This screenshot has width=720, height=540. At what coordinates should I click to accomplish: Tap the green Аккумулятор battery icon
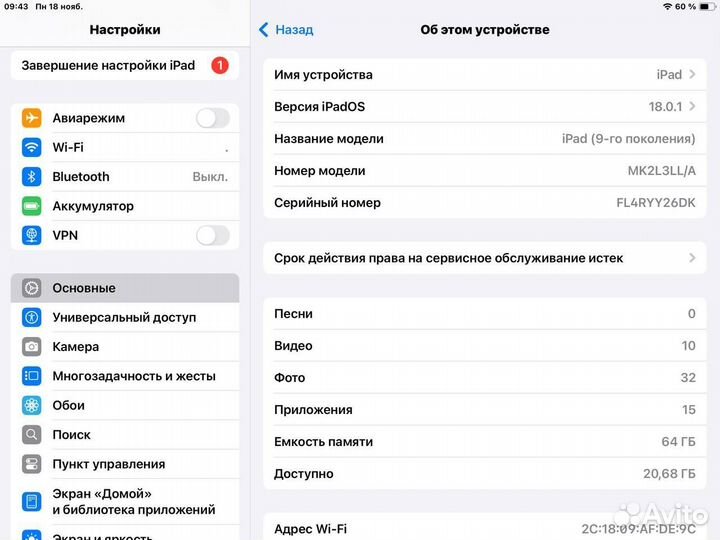32,206
